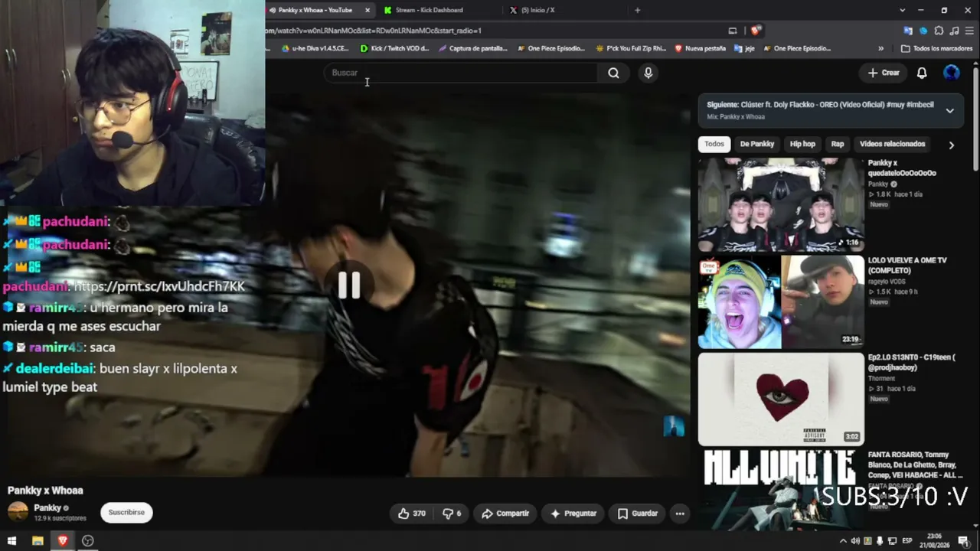Click the volume speaker icon in system tray
The height and width of the screenshot is (551, 980).
tap(855, 541)
